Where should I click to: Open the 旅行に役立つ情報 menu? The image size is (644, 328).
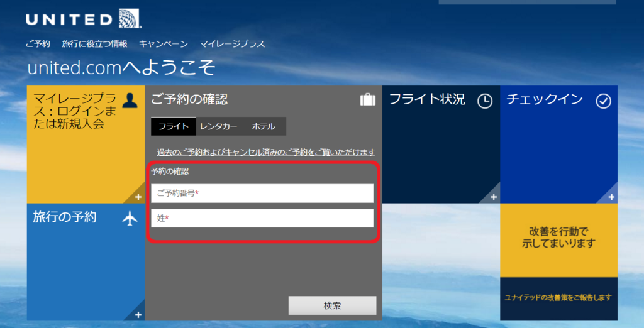[x=94, y=44]
